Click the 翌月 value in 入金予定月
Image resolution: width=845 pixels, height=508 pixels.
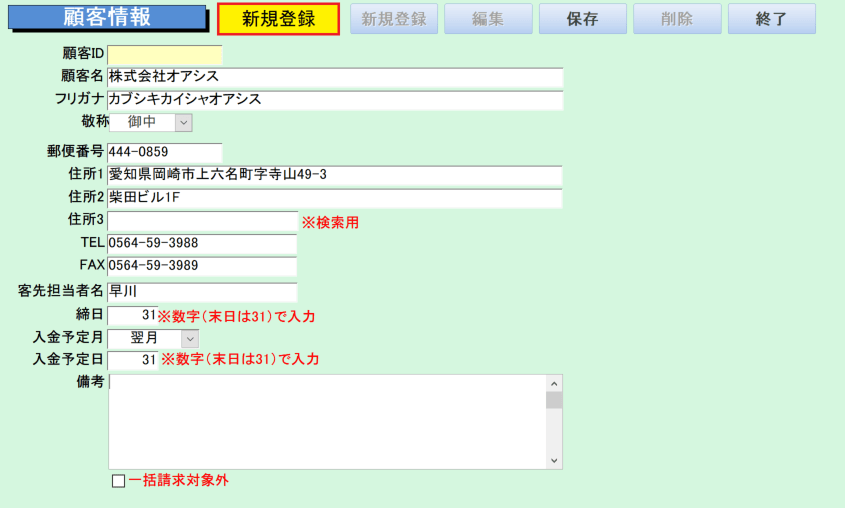tap(144, 338)
